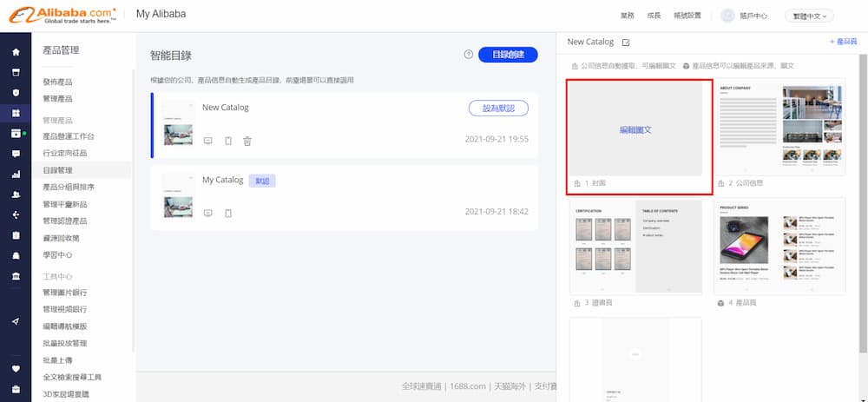Select the New Catalog row thumbnail
This screenshot has width=868, height=402.
(178, 124)
